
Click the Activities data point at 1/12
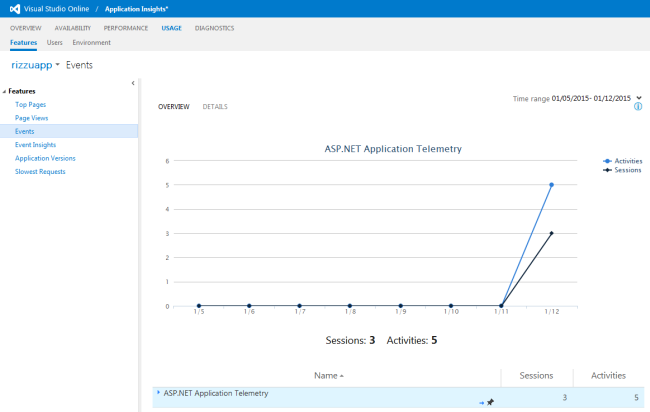pyautogui.click(x=551, y=185)
